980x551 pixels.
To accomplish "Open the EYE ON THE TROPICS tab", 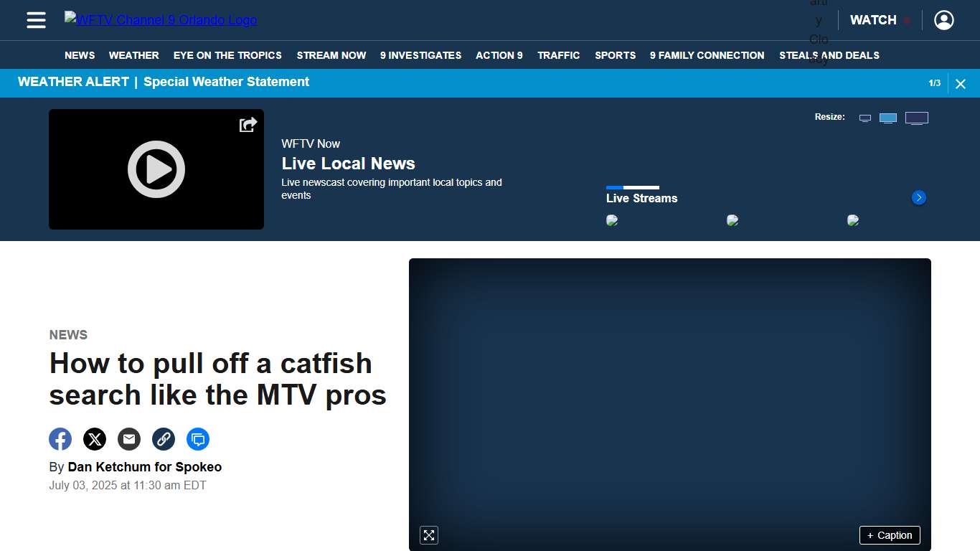I will (227, 55).
